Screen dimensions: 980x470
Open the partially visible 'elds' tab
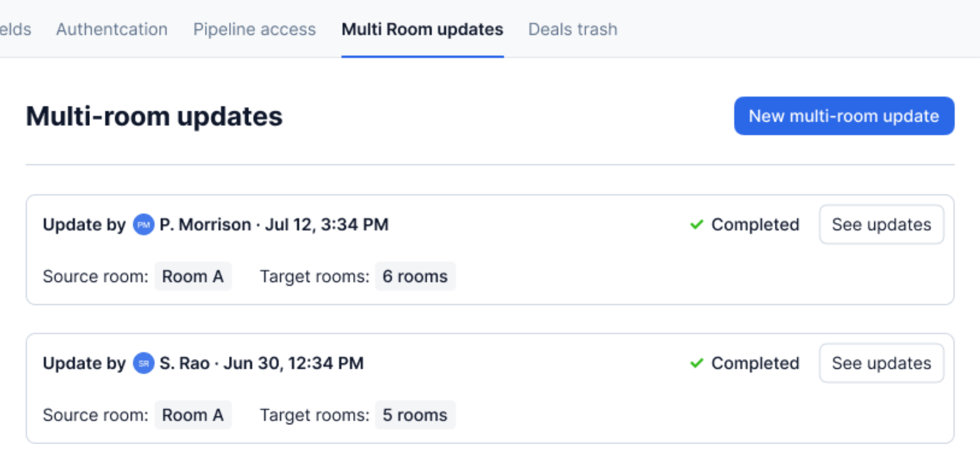pos(15,29)
